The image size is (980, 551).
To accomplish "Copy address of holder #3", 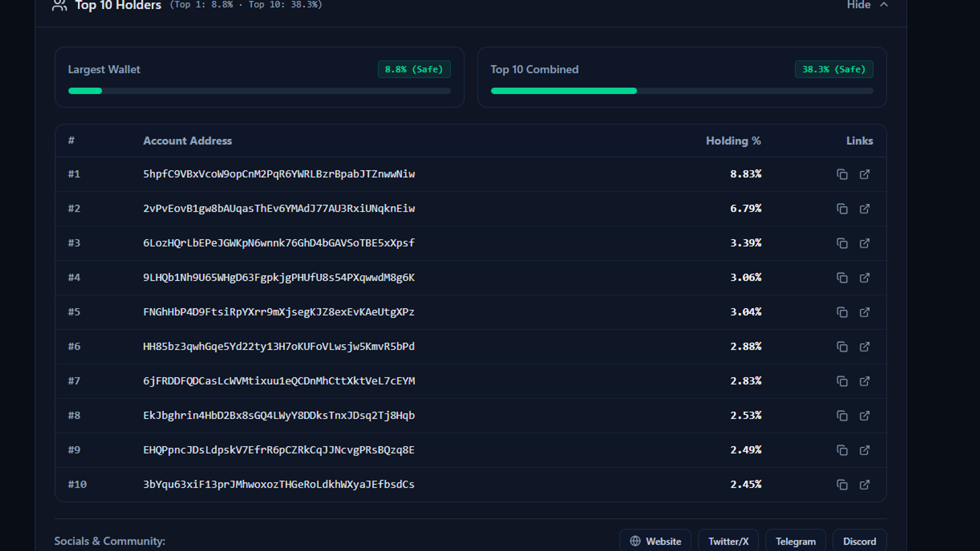I will pyautogui.click(x=842, y=243).
